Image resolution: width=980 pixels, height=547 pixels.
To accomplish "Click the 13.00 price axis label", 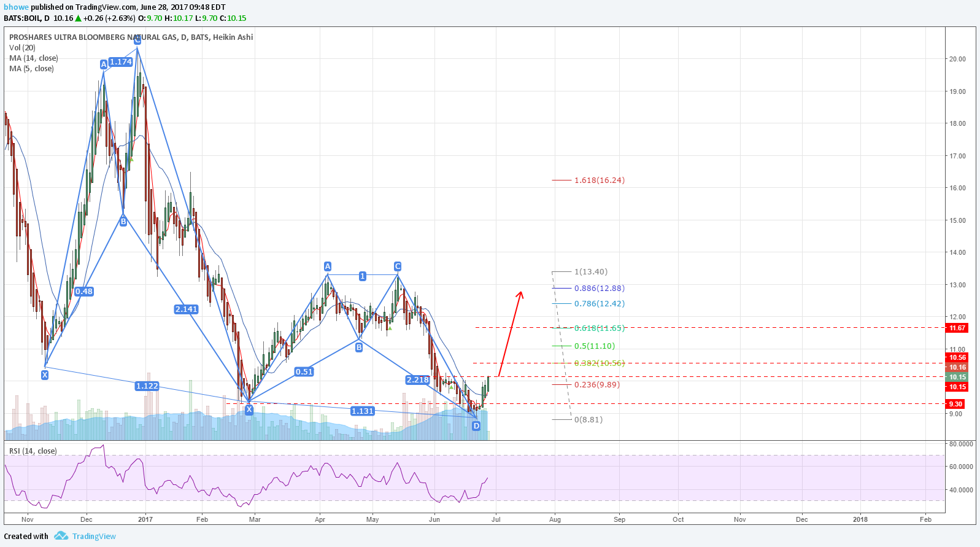I will click(957, 285).
